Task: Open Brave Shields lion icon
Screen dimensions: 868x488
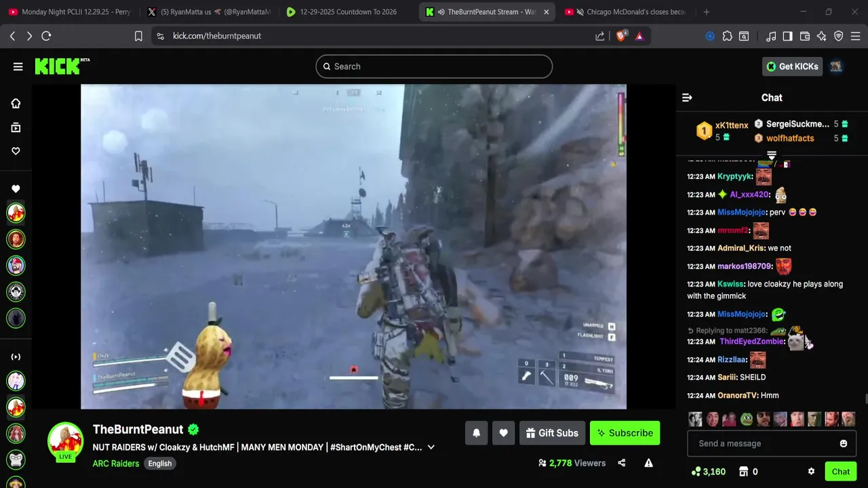Action: [x=620, y=36]
